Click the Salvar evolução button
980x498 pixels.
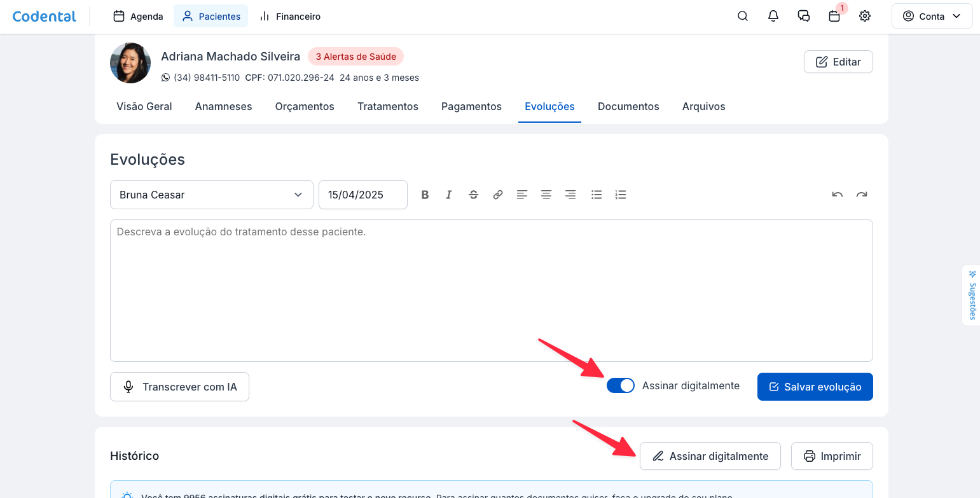(815, 387)
